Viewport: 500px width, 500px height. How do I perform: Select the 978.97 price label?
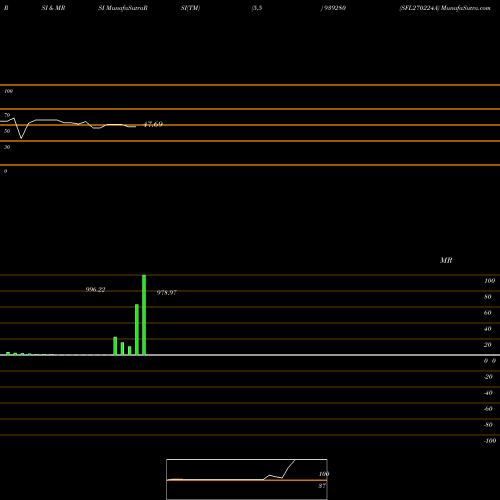pyautogui.click(x=167, y=293)
